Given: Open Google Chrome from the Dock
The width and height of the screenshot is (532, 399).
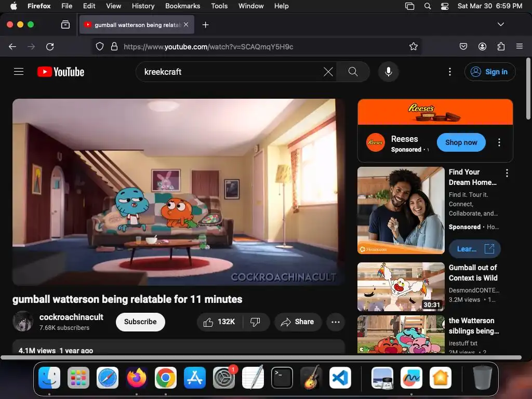Looking at the screenshot, I should pyautogui.click(x=166, y=378).
